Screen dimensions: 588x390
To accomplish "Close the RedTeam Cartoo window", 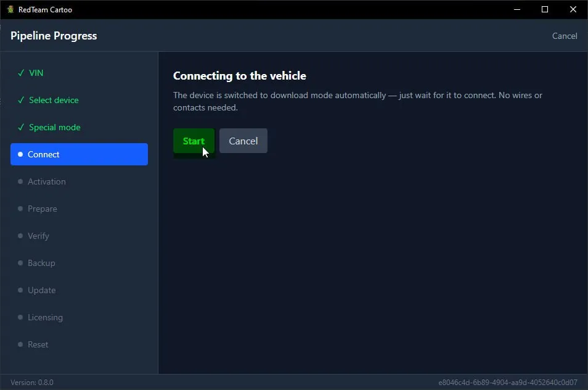I will point(573,9).
